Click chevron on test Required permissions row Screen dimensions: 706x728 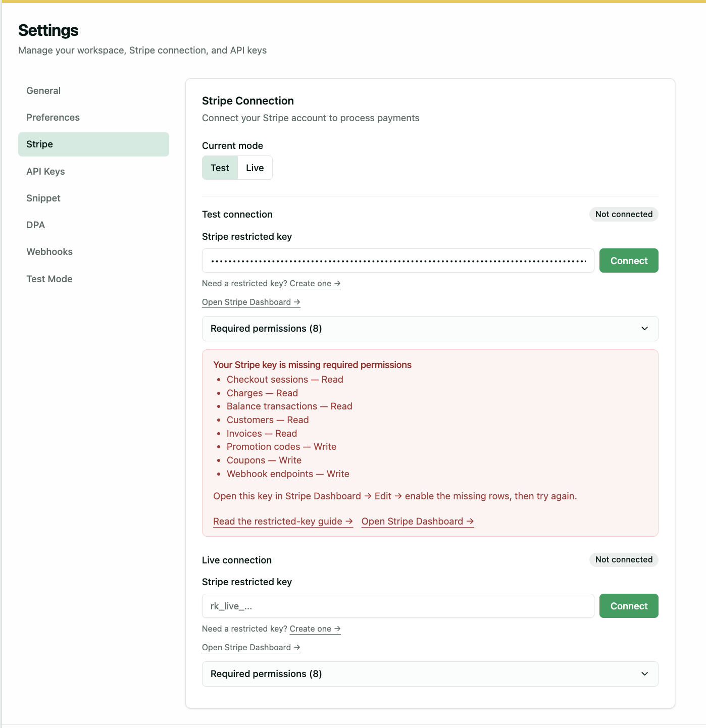(x=644, y=329)
